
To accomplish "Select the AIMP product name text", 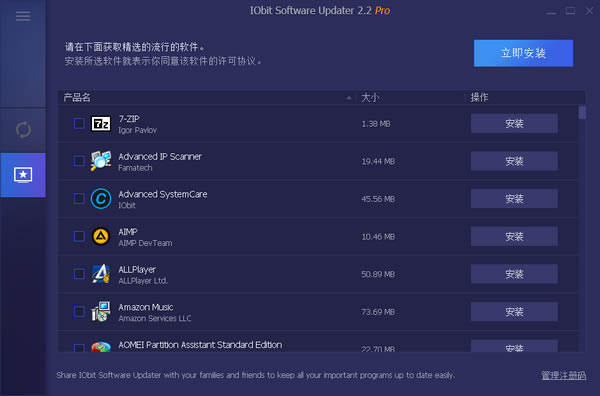I will pyautogui.click(x=128, y=232).
